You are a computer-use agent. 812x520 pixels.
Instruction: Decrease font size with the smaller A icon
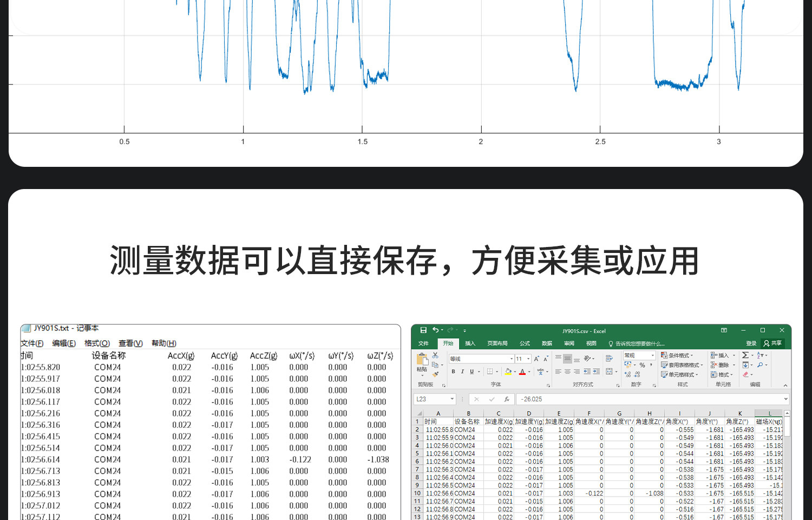point(546,359)
